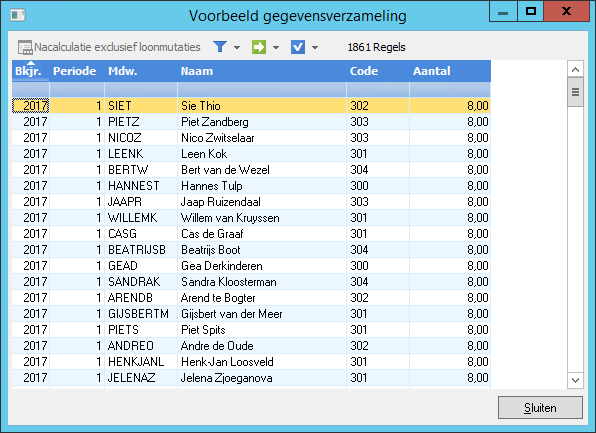Click the filter field under the Naam column

[x=262, y=90]
